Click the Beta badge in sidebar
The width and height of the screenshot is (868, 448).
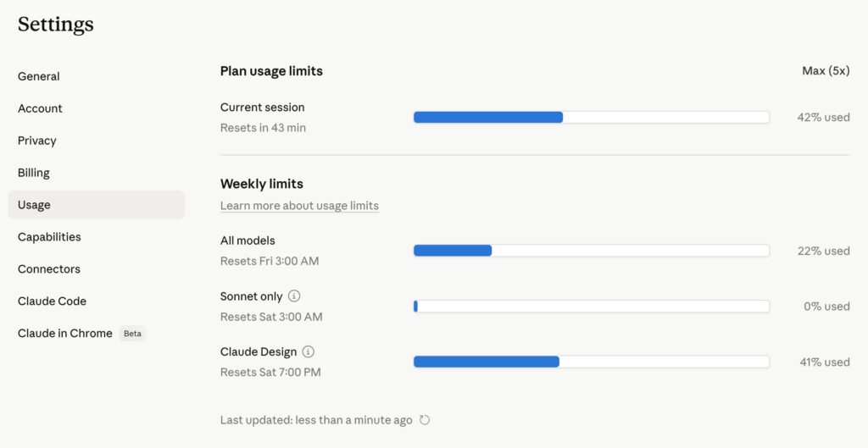pos(133,334)
